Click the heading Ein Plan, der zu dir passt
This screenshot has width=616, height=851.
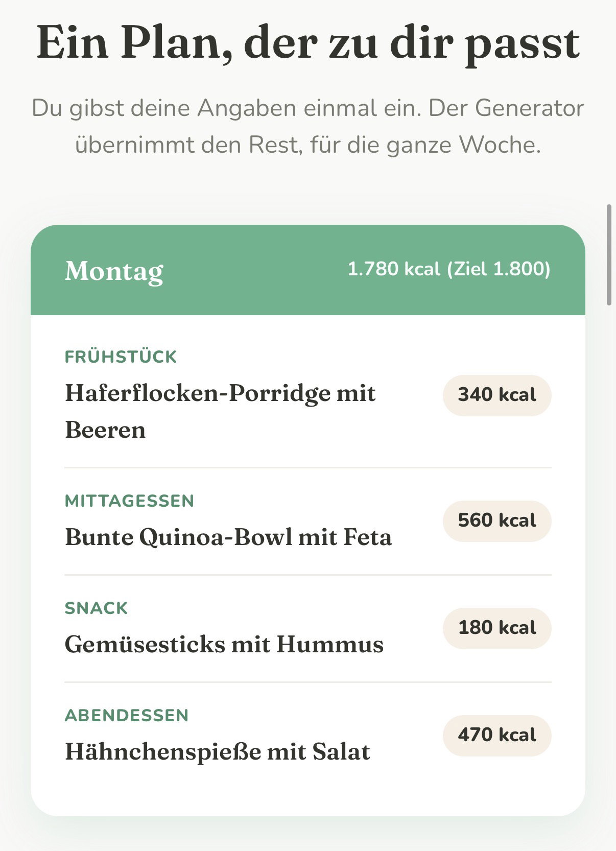click(308, 44)
